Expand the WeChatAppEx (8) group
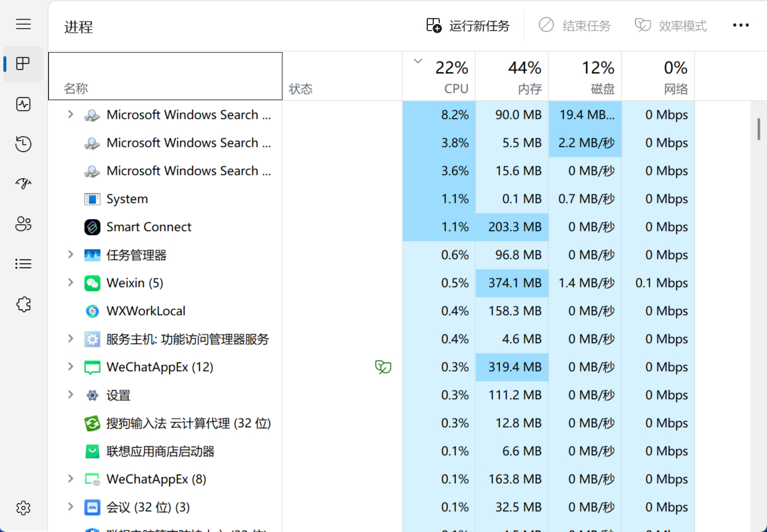 click(x=71, y=479)
